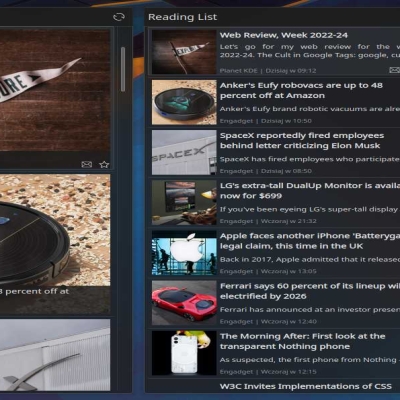Image resolution: width=400 pixels, height=400 pixels.
Task: Click 'SpaceX has fired employees who' summary text
Action: [x=310, y=159]
